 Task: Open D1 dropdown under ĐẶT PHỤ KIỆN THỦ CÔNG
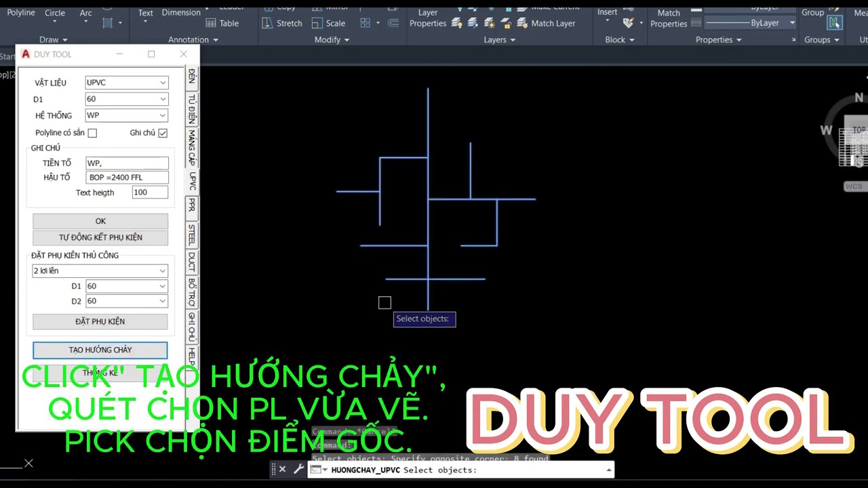(163, 286)
